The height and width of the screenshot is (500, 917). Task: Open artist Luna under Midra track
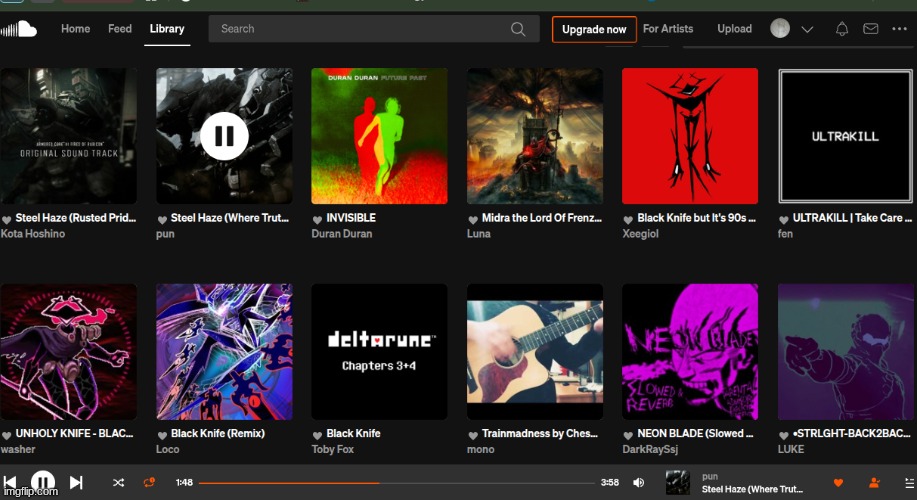point(478,233)
